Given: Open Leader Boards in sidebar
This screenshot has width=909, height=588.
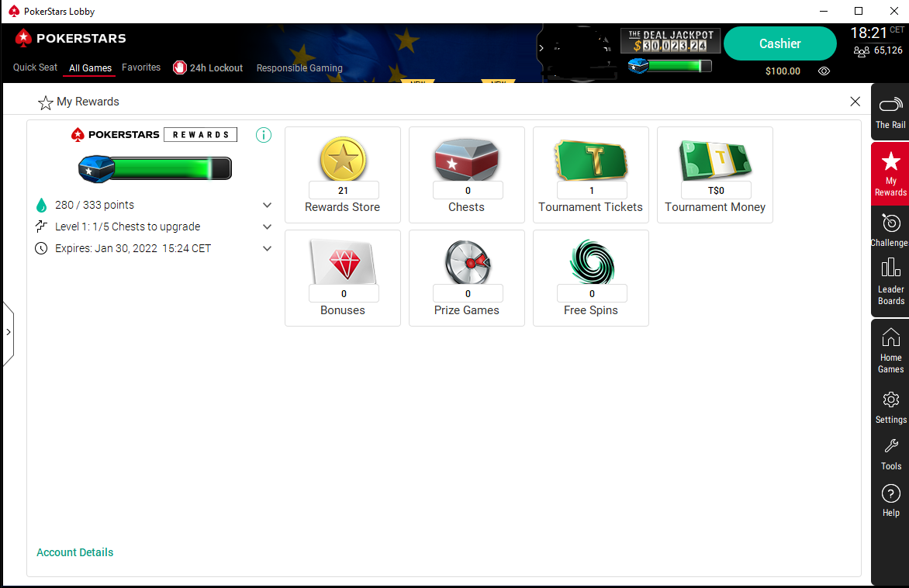Looking at the screenshot, I should coord(890,282).
